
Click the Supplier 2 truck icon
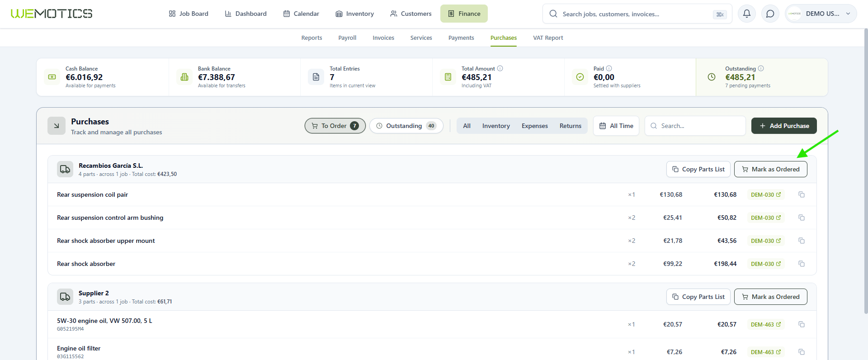point(65,297)
